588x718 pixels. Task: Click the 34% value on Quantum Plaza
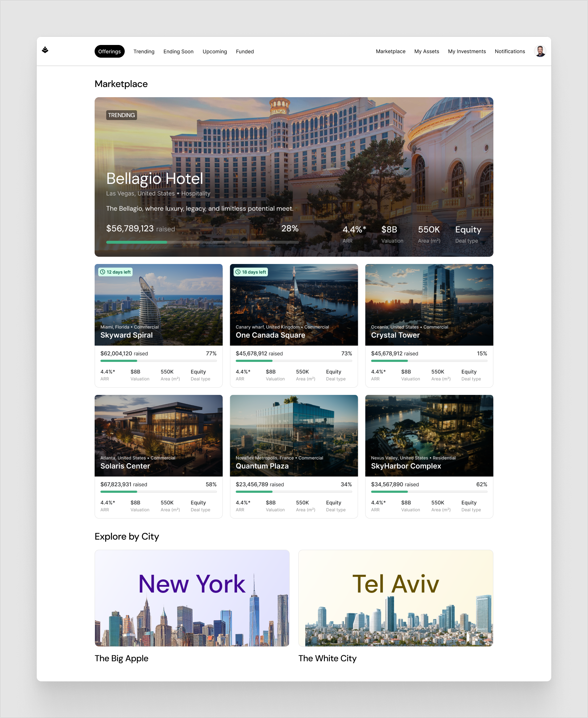(x=346, y=484)
